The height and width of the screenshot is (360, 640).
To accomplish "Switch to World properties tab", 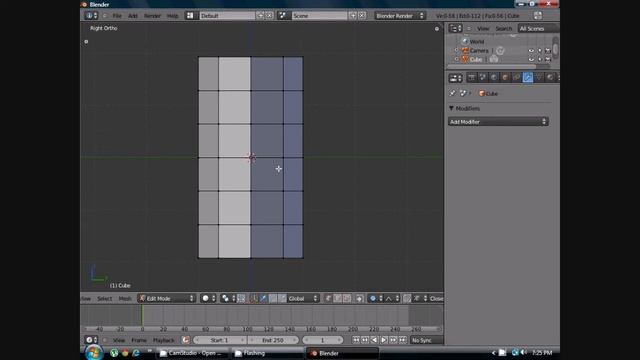I will coord(494,77).
